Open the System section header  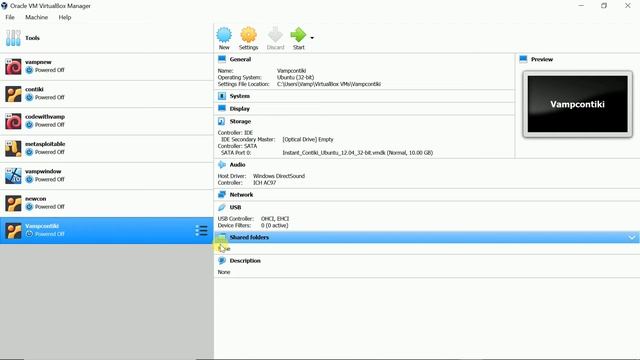click(x=240, y=96)
